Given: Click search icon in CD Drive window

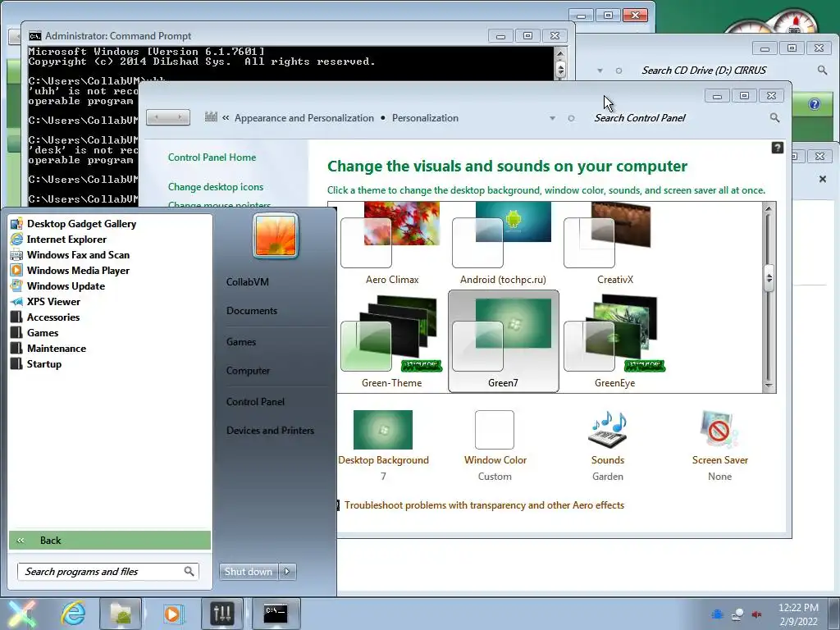Looking at the screenshot, I should 822,71.
